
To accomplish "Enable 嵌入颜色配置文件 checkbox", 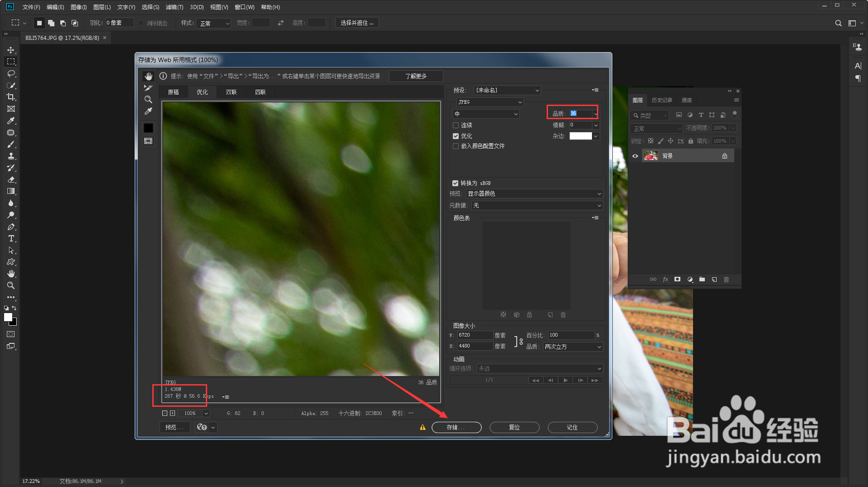I will click(x=456, y=146).
